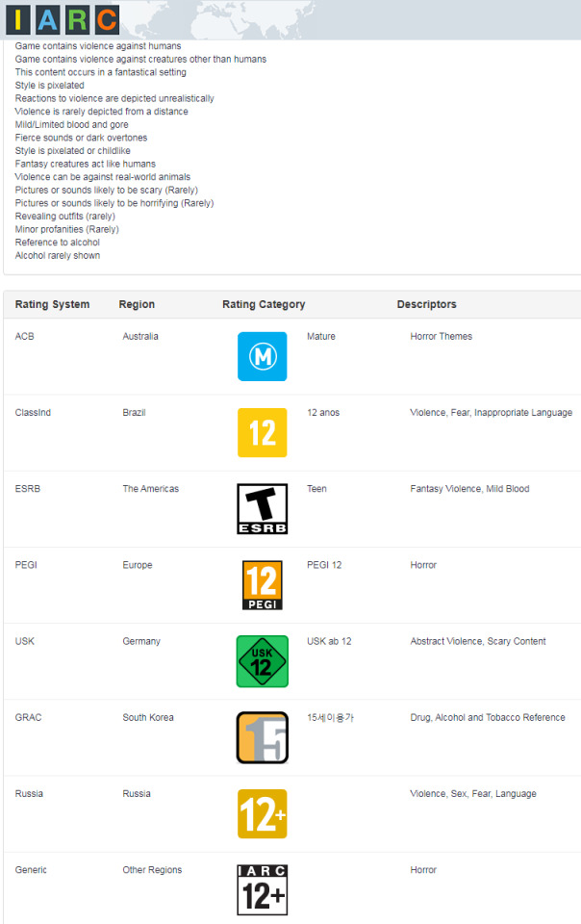Image resolution: width=581 pixels, height=924 pixels.
Task: Click the Horror Themes descriptor
Action: tap(441, 336)
